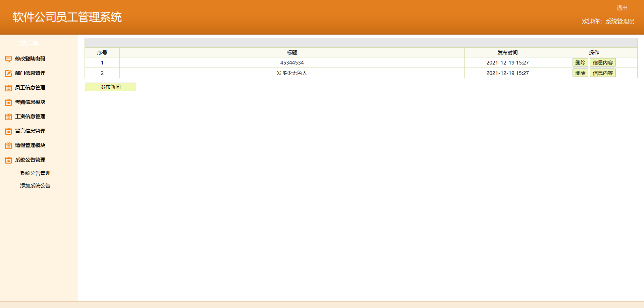Viewport: 644px width, 308px height.
Task: Click the 发布新闻 button
Action: [110, 87]
